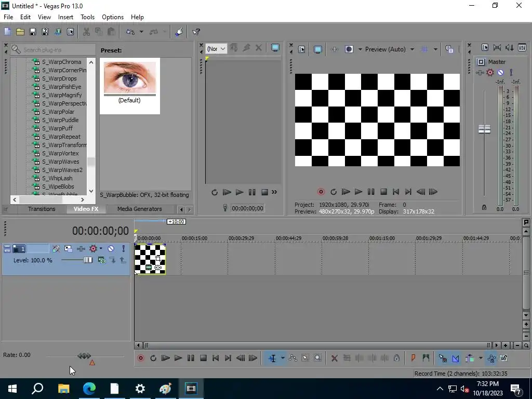Toggle Split Screen View in preview
The width and height of the screenshot is (532, 399).
pyautogui.click(x=349, y=49)
